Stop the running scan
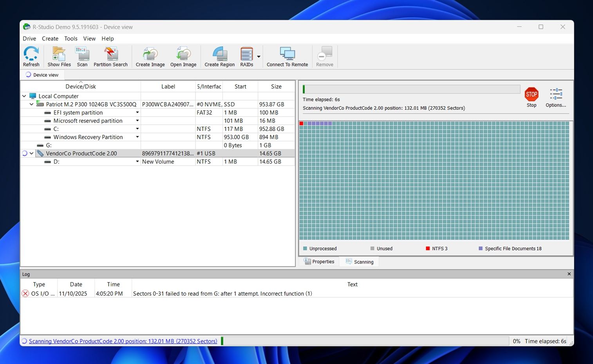593x364 pixels. point(532,97)
